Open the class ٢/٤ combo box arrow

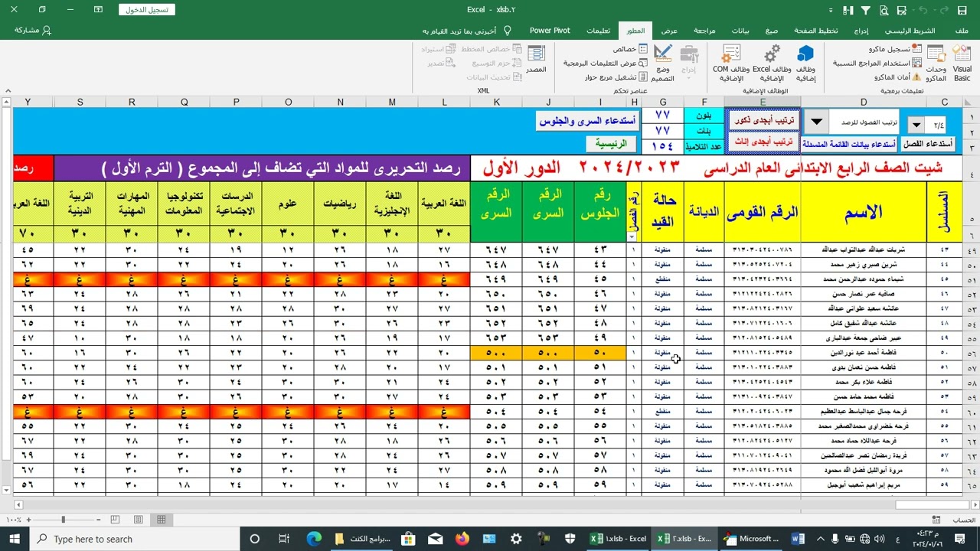(917, 124)
